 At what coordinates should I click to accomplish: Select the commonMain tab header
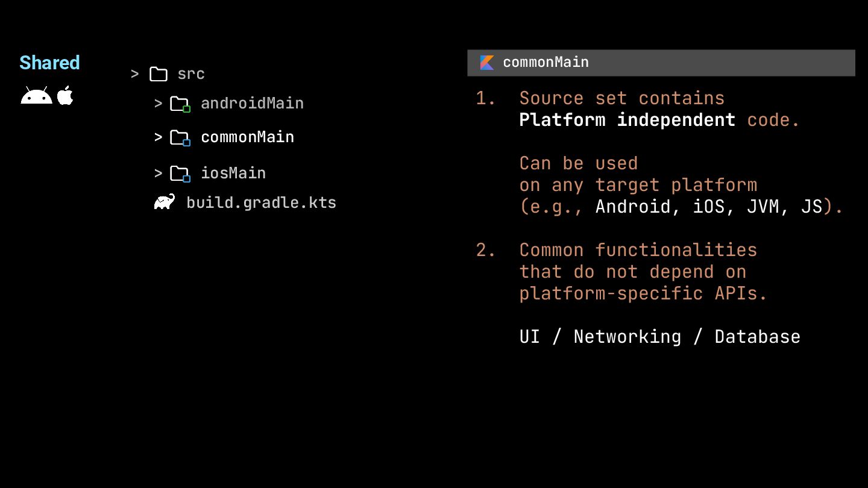tap(661, 63)
